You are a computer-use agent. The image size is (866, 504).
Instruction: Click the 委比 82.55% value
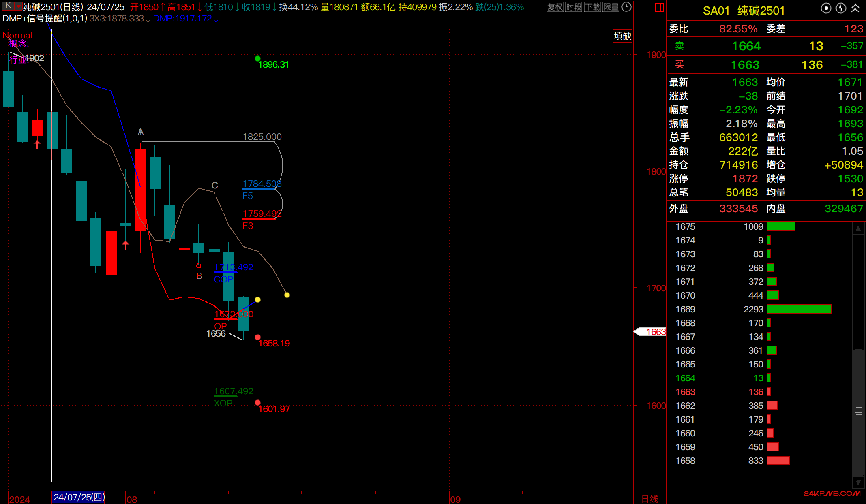[x=738, y=29]
